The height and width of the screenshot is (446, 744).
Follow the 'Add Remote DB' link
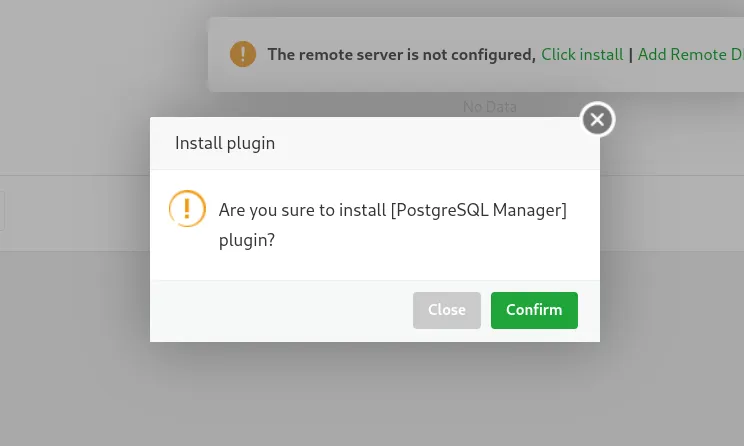[690, 55]
